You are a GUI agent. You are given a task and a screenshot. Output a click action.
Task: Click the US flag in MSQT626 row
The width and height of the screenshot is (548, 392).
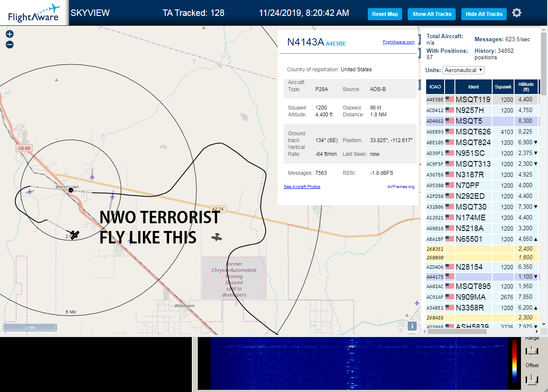(450, 132)
